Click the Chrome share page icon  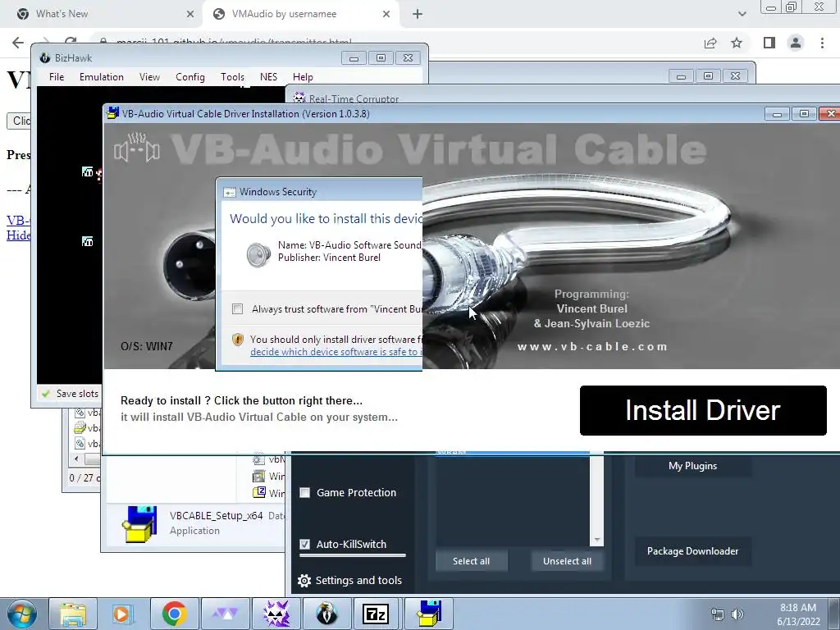pos(710,43)
